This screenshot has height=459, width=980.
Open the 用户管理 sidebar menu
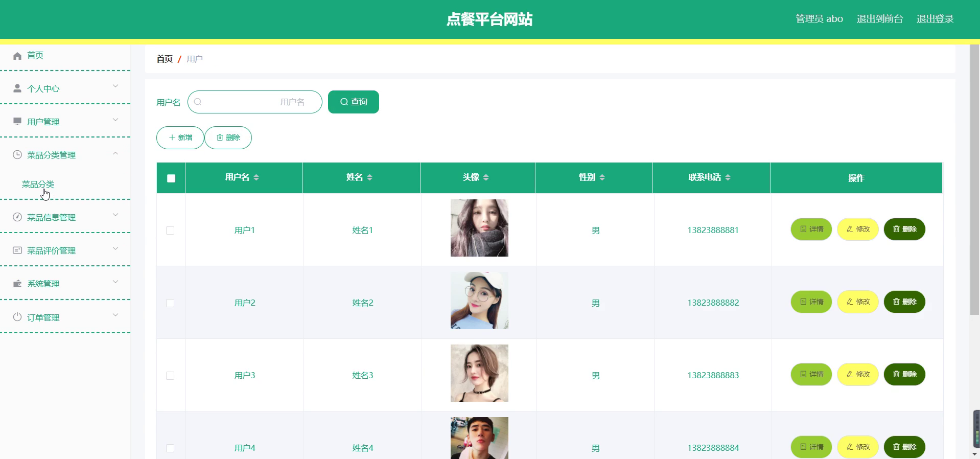point(65,122)
